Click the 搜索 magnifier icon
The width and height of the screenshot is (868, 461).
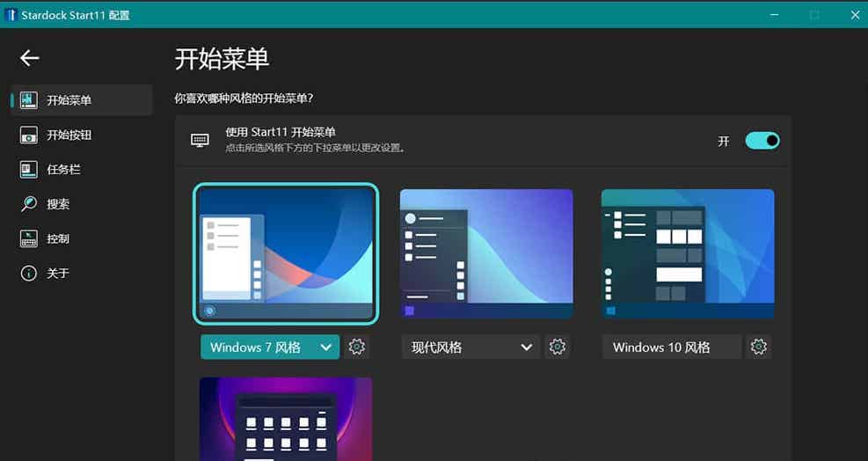29,204
